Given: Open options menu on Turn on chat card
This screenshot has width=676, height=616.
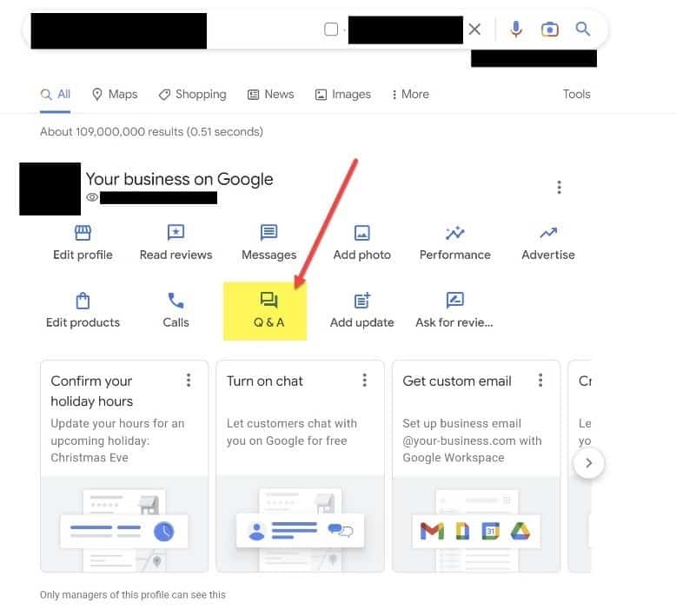Looking at the screenshot, I should (365, 381).
